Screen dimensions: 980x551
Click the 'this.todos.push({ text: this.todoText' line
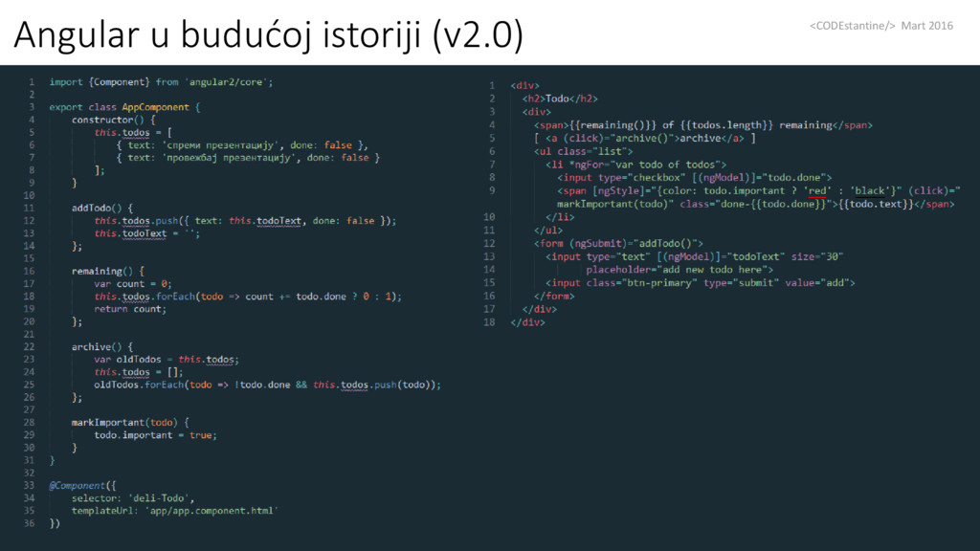coord(245,221)
